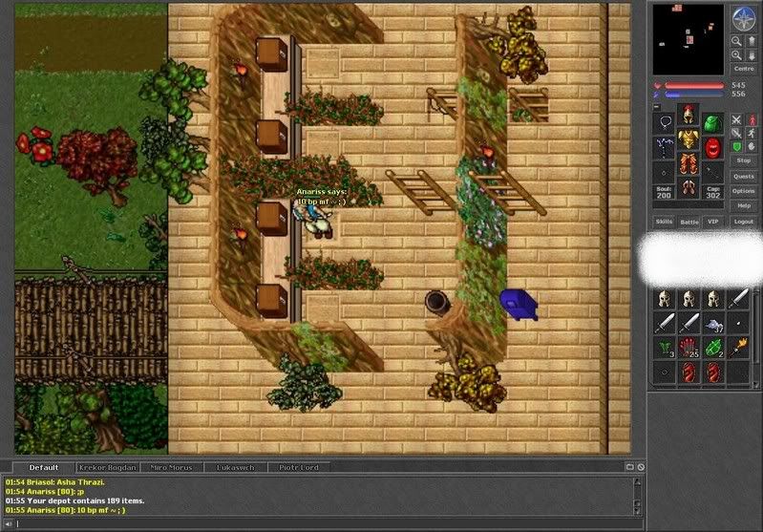Image resolution: width=763 pixels, height=532 pixels.
Task: Select stand while fighting red figure mode
Action: pos(752,119)
